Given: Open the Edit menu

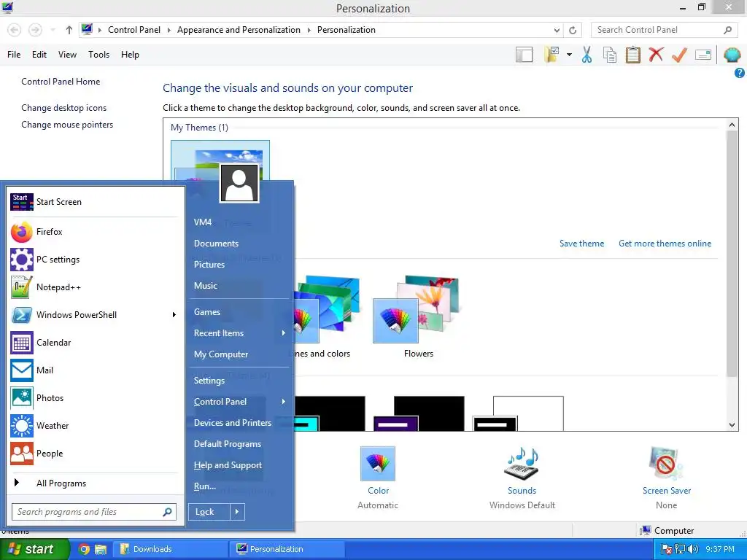Looking at the screenshot, I should 39,55.
